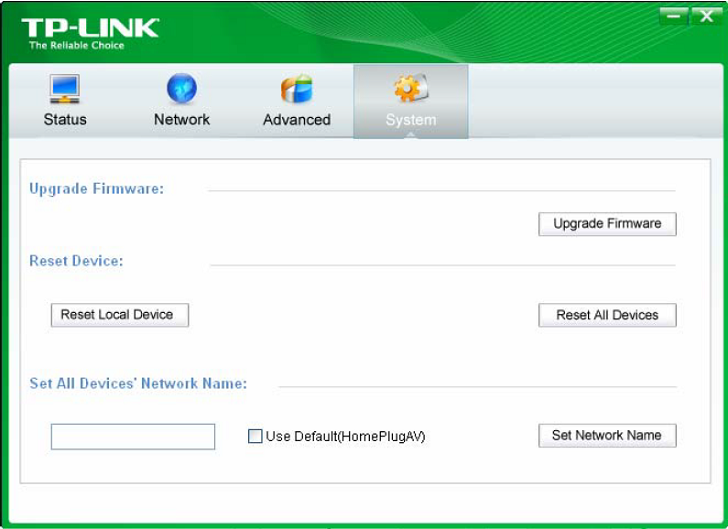Image resolution: width=728 pixels, height=529 pixels.
Task: Click the System gear icon
Action: tap(410, 89)
